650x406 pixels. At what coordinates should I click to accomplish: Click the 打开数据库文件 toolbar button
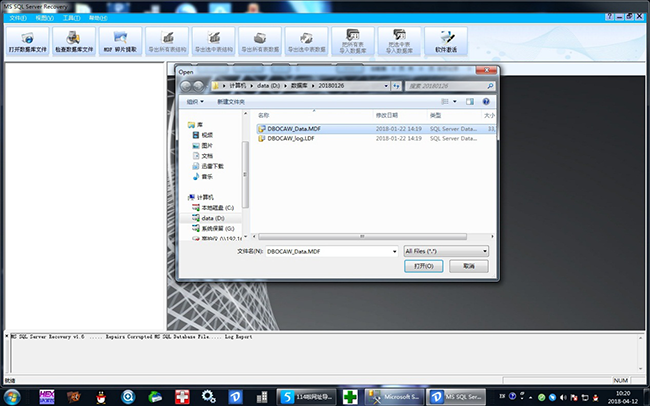coord(27,41)
